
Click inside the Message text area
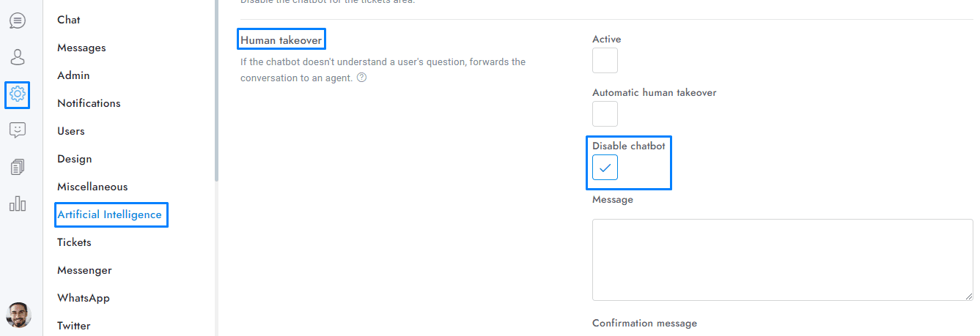coord(781,259)
